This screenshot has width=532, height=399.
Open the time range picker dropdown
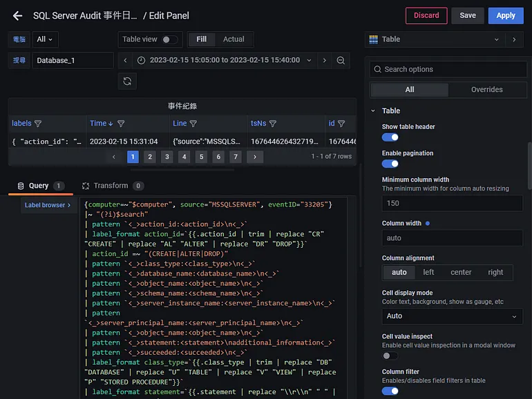[x=224, y=60]
